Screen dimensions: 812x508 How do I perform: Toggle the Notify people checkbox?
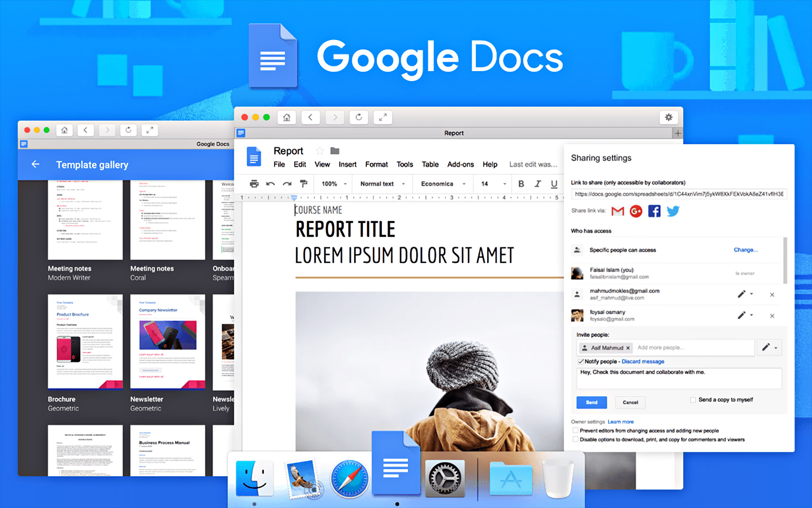[x=581, y=361]
